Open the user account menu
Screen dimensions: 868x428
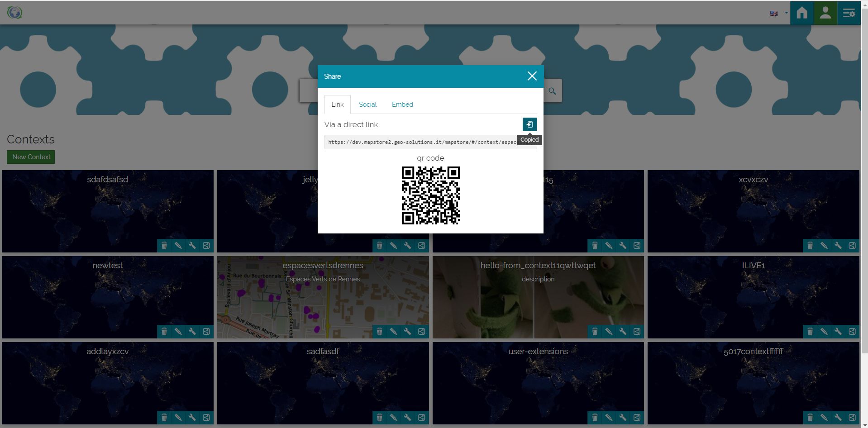[x=825, y=13]
